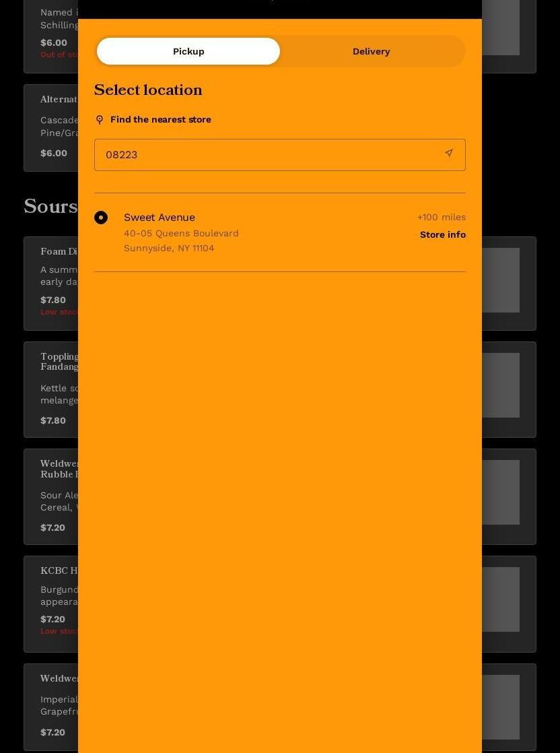560x753 pixels.
Task: Click the $7.20 price on the KCBC card
Action: [53, 620]
